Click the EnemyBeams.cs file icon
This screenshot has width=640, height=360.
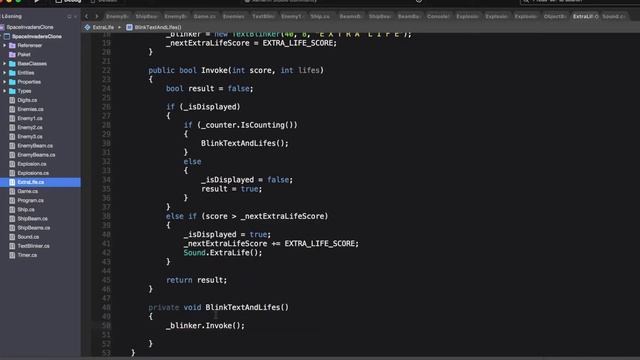click(12, 155)
